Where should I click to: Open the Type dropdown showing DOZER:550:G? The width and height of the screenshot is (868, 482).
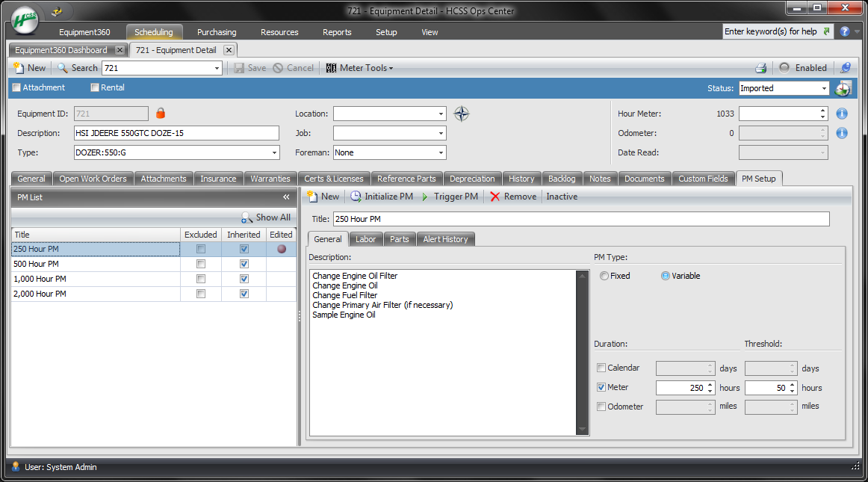coord(274,152)
